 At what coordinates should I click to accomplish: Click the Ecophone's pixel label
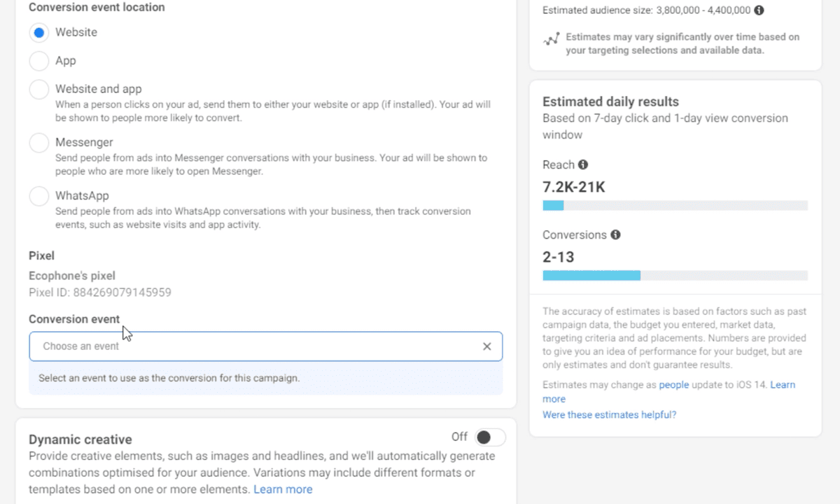click(x=72, y=275)
